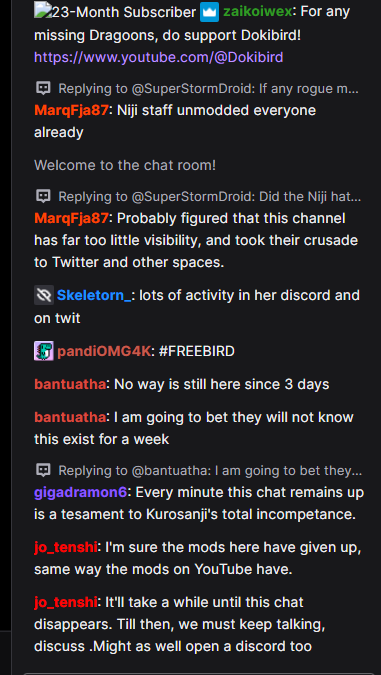Click reply icon above "Niji staff unmodded everyone"
The height and width of the screenshot is (675, 381).
(43, 88)
